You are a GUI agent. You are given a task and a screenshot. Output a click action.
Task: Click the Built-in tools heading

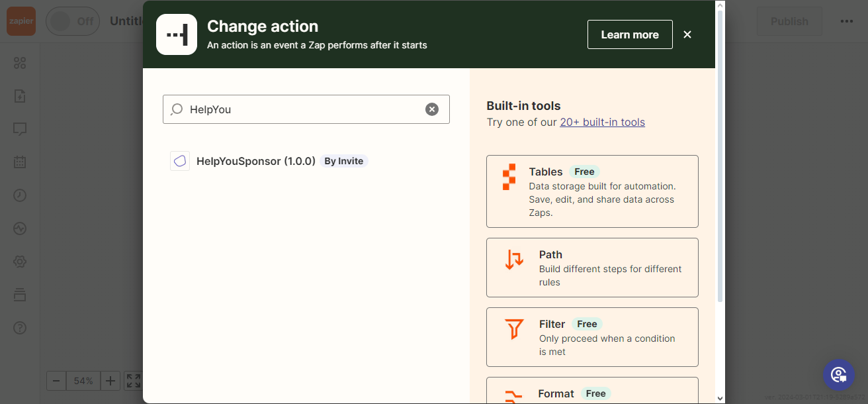point(523,105)
